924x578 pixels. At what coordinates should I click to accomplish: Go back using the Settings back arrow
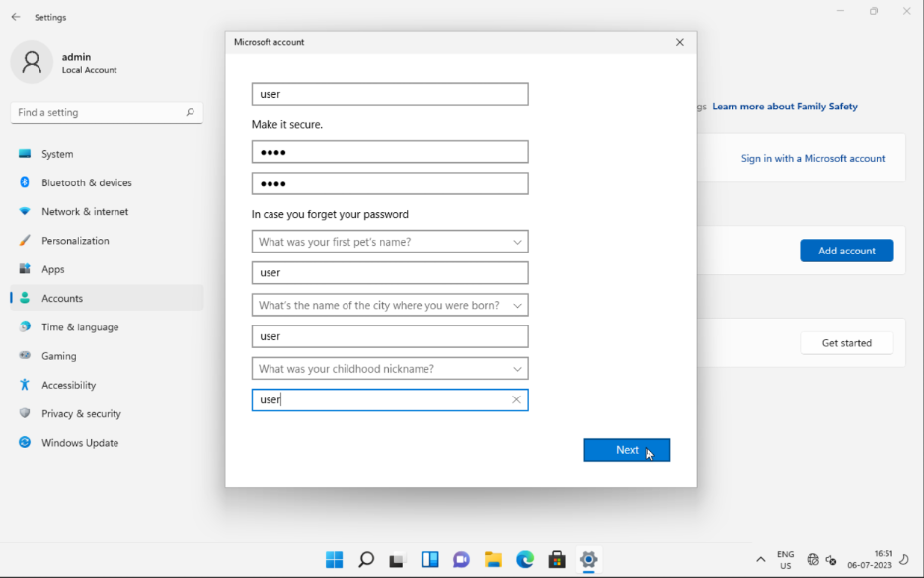click(16, 17)
